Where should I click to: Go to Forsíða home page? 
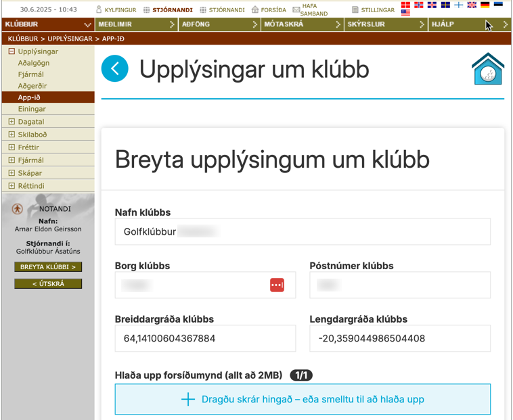coord(269,9)
